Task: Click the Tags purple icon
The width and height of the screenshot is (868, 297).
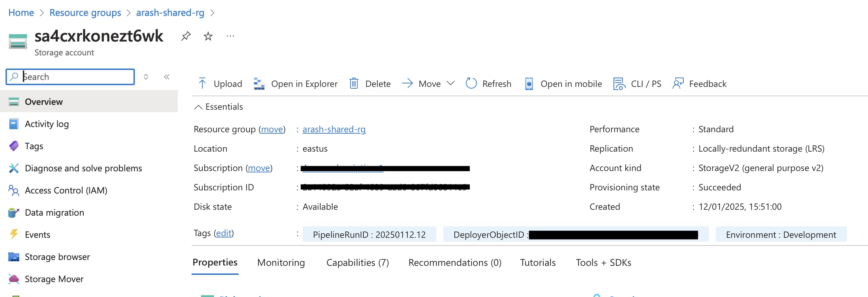Action: [13, 146]
